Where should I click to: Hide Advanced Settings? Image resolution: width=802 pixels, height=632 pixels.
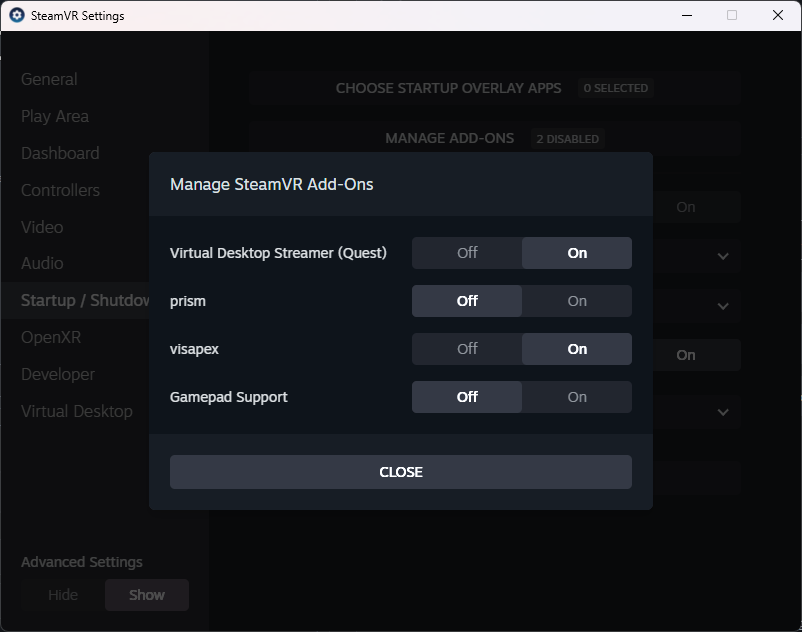(x=63, y=595)
